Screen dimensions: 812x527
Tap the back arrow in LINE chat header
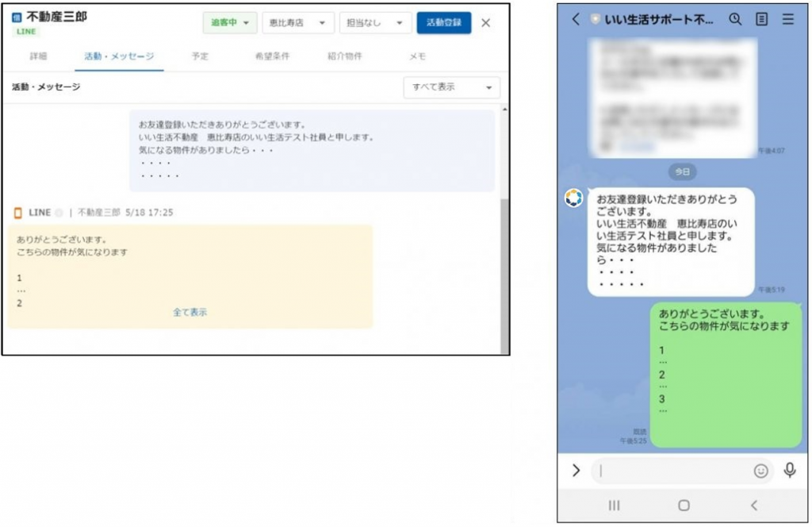coord(576,19)
